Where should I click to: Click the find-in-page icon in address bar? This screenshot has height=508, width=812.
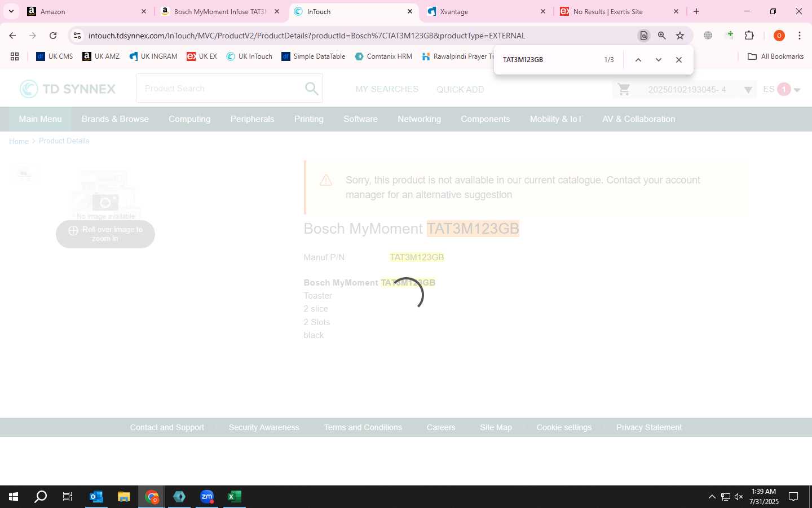[x=643, y=36]
